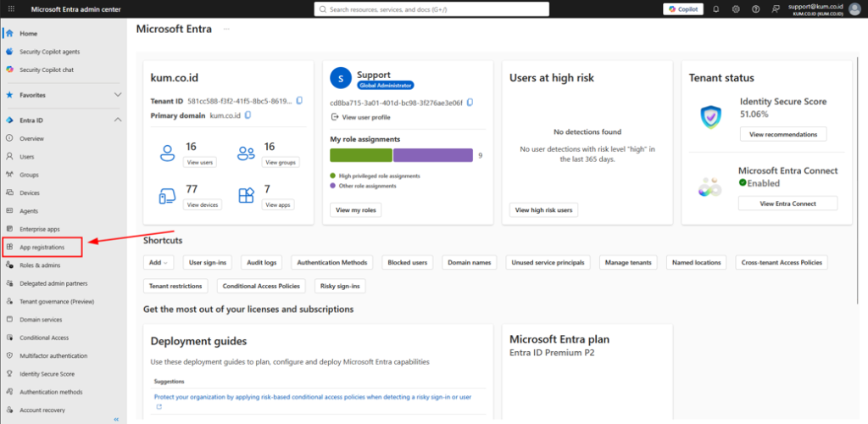Click the Users icon in sidebar
The height and width of the screenshot is (424, 868).
(x=9, y=157)
